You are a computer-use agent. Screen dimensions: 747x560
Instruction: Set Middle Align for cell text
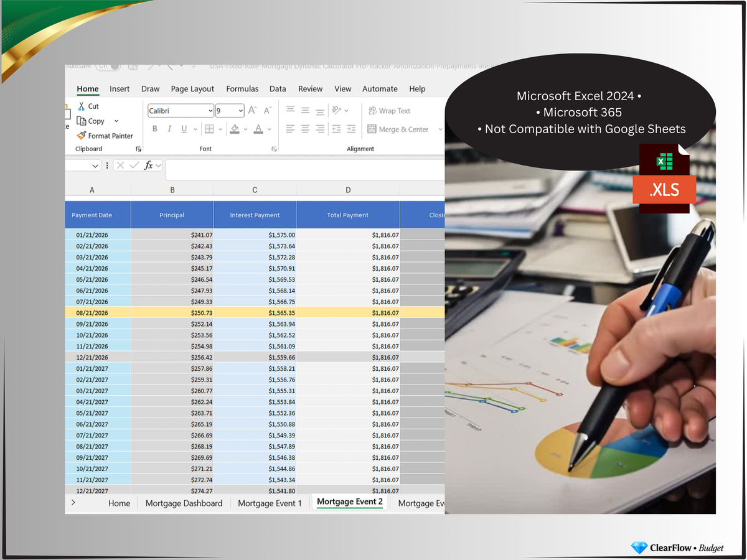(305, 110)
